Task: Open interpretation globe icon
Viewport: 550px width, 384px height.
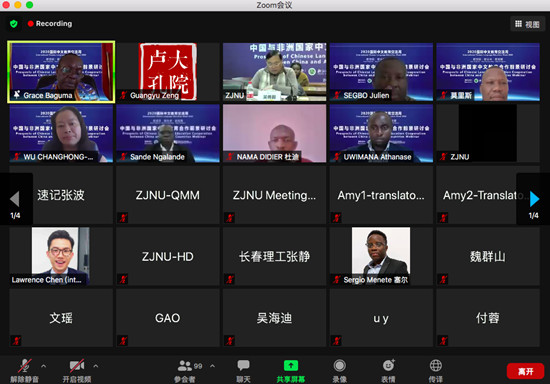Action: 436,366
